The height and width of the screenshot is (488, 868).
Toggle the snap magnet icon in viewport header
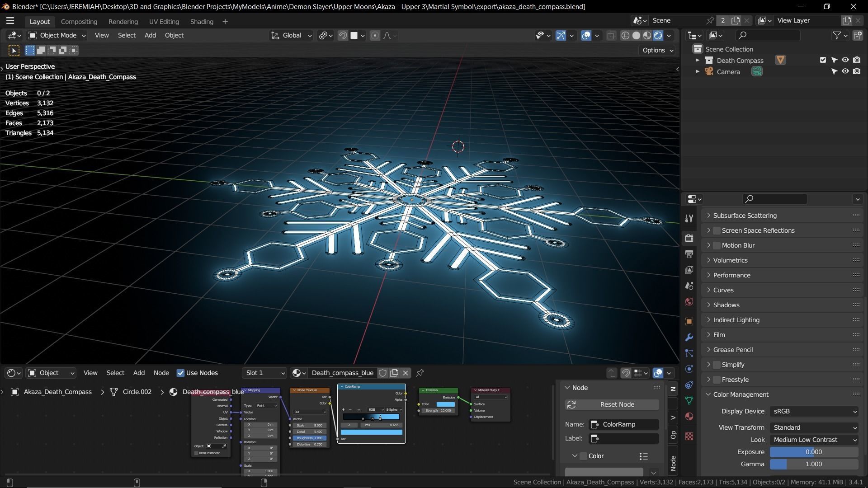point(343,35)
